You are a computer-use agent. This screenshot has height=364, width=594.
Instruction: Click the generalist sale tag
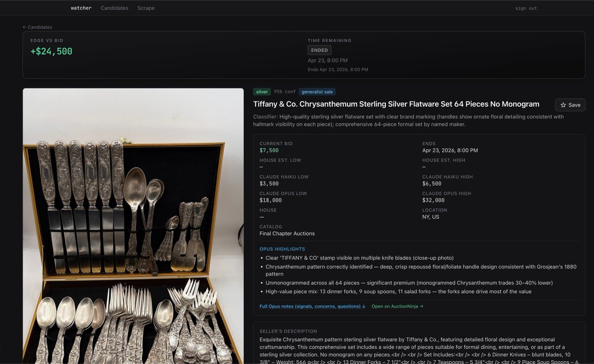click(317, 91)
